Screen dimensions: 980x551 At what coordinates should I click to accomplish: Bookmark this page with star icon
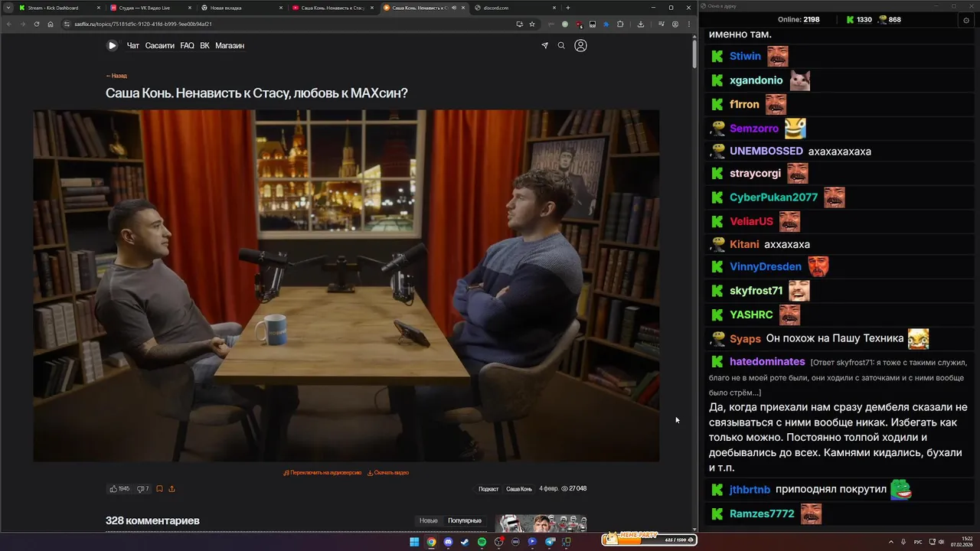coord(532,24)
